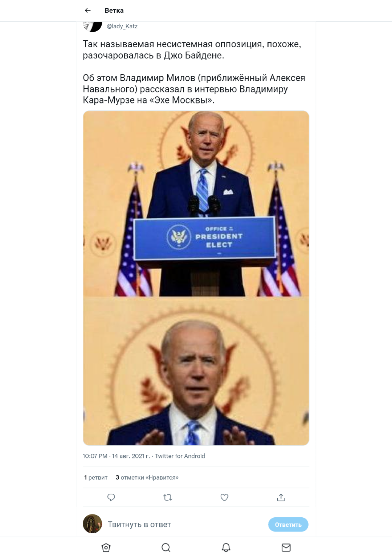
Task: View the 3 отметки «Нравится» list
Action: point(147,477)
